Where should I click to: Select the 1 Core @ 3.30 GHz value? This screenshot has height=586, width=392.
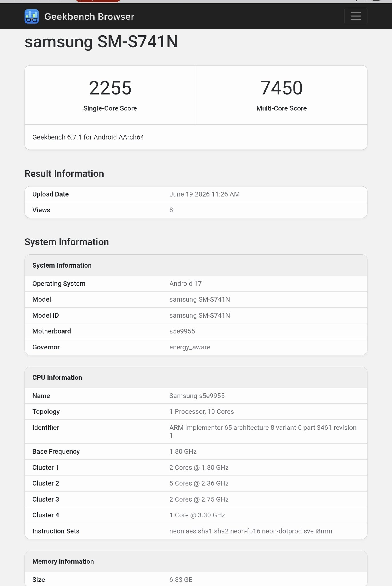coord(197,515)
